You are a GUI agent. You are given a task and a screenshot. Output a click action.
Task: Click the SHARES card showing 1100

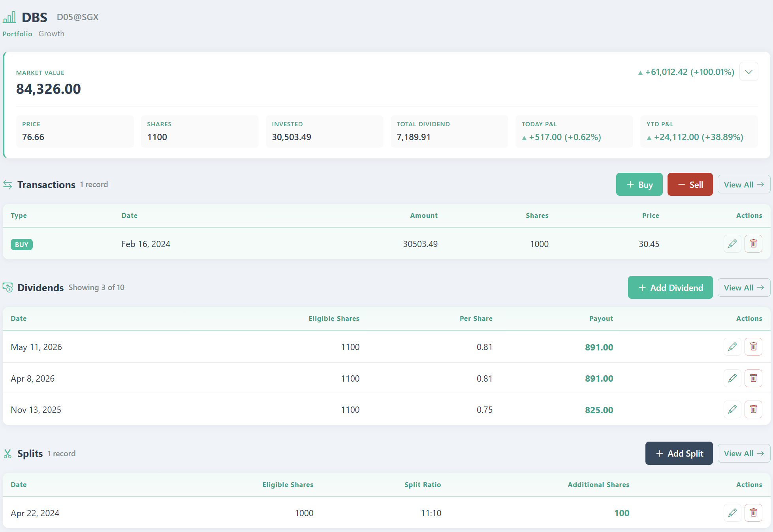click(200, 131)
